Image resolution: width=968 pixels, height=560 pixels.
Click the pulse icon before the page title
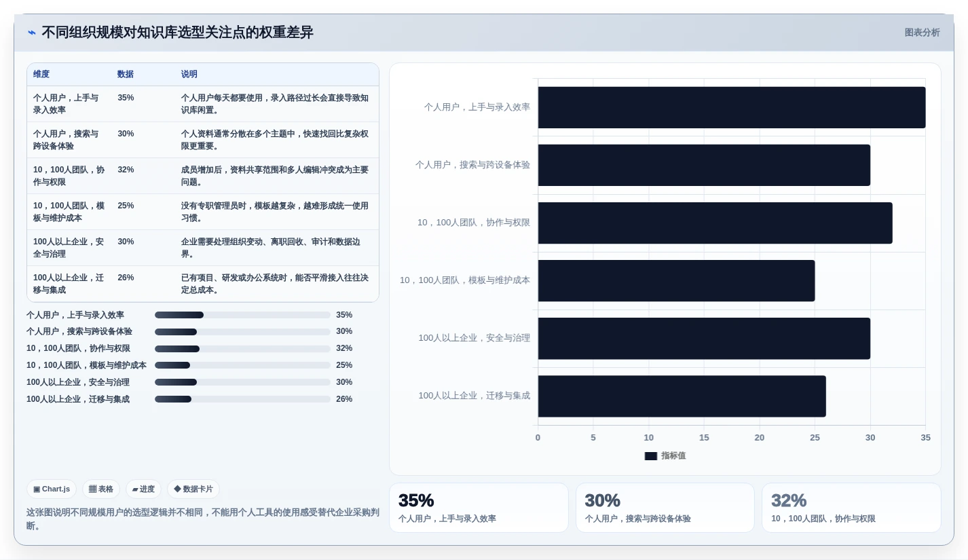click(31, 33)
